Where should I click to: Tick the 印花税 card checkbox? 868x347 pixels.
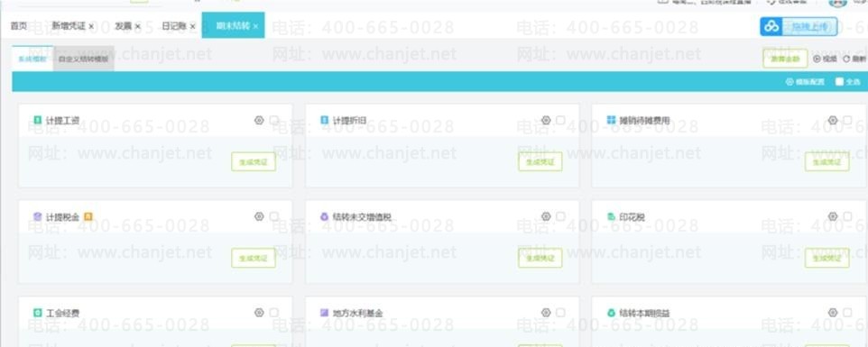(847, 216)
